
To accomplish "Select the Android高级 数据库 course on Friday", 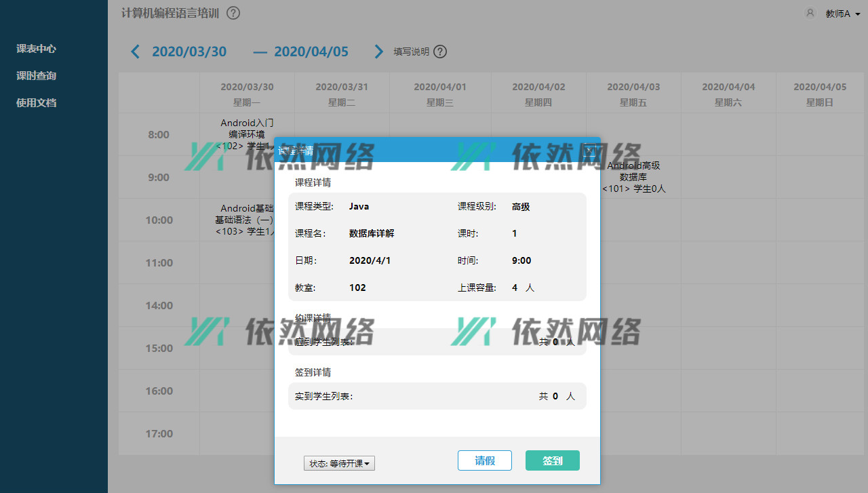I will 633,177.
